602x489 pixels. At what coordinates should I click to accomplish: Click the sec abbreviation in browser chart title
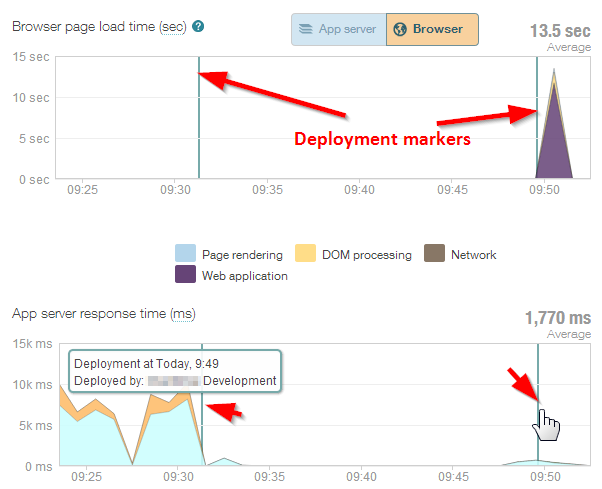coord(173,27)
